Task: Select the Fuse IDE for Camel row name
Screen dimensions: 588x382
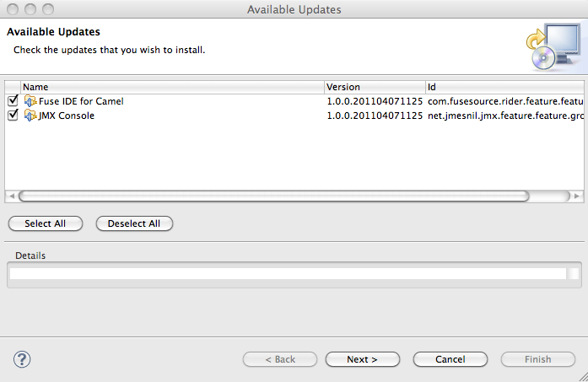Action: [81, 101]
